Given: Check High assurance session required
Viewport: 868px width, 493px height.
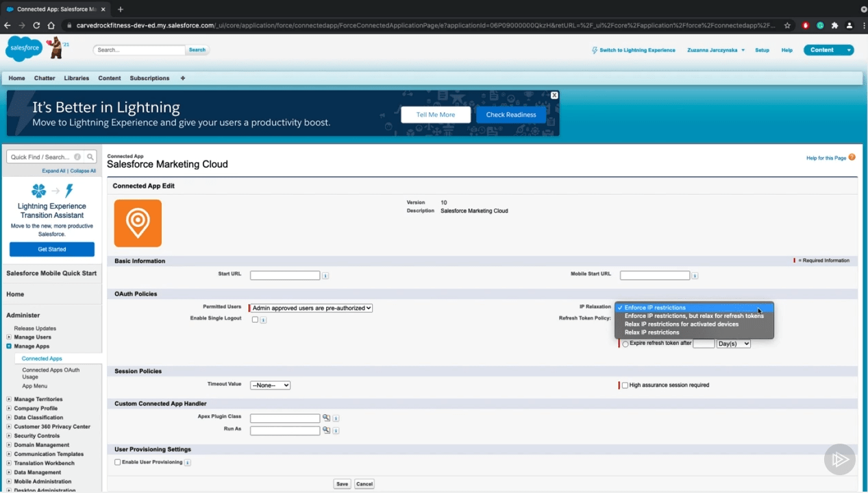Looking at the screenshot, I should tap(625, 385).
